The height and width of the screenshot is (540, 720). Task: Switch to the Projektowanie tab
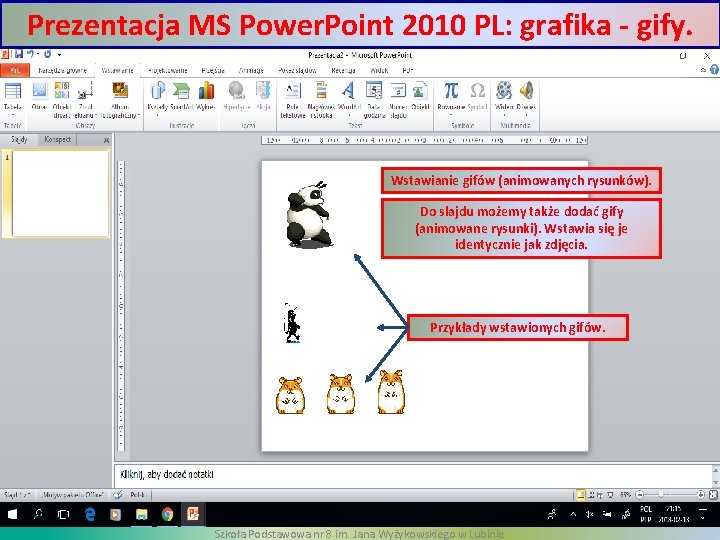(x=168, y=70)
